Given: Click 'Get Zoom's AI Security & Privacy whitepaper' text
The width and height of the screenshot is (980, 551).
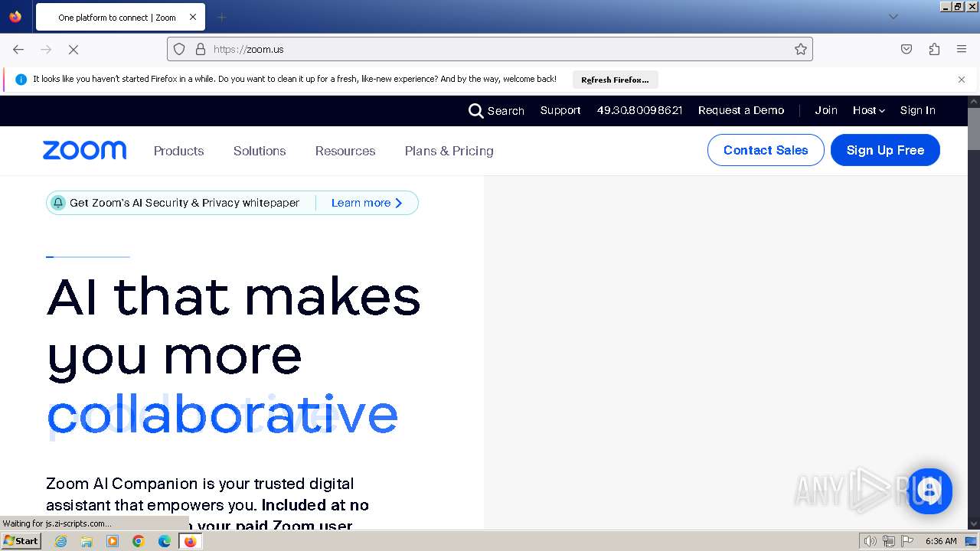Looking at the screenshot, I should click(x=185, y=203).
